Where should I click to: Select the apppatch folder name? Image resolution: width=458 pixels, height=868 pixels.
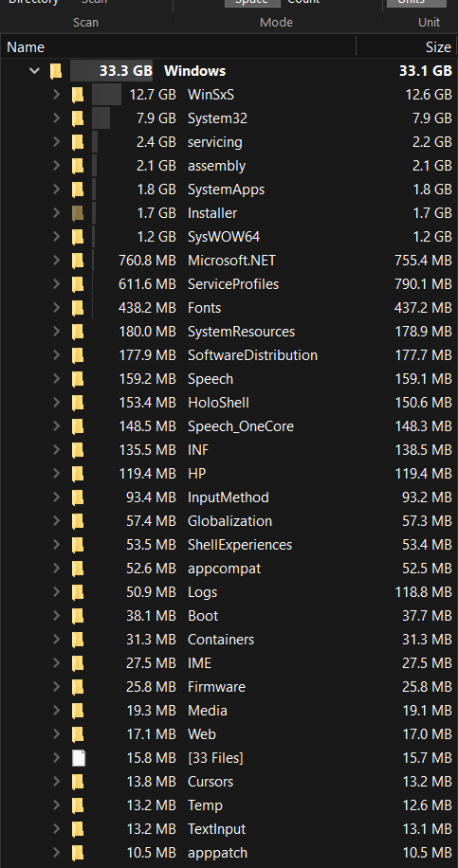pyautogui.click(x=218, y=853)
